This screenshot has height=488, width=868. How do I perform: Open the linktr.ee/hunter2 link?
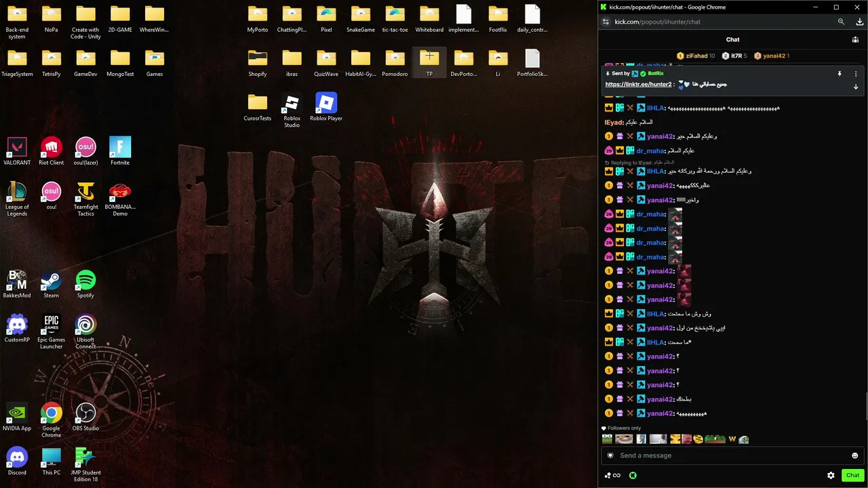coord(638,85)
